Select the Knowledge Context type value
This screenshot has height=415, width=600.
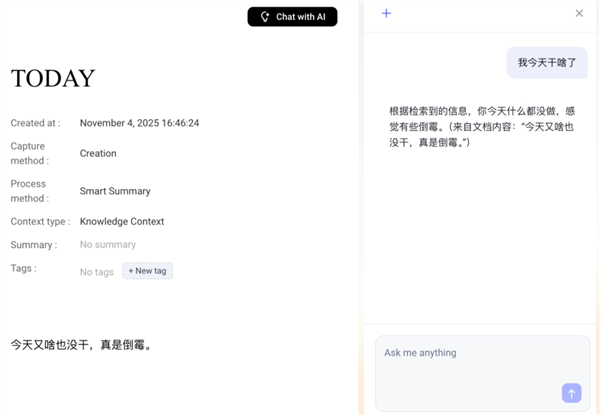(x=122, y=222)
